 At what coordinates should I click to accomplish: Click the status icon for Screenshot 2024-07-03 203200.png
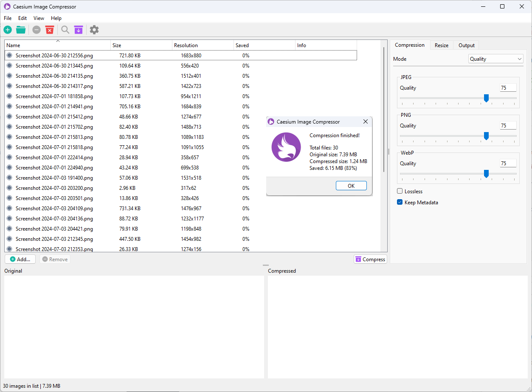9,188
